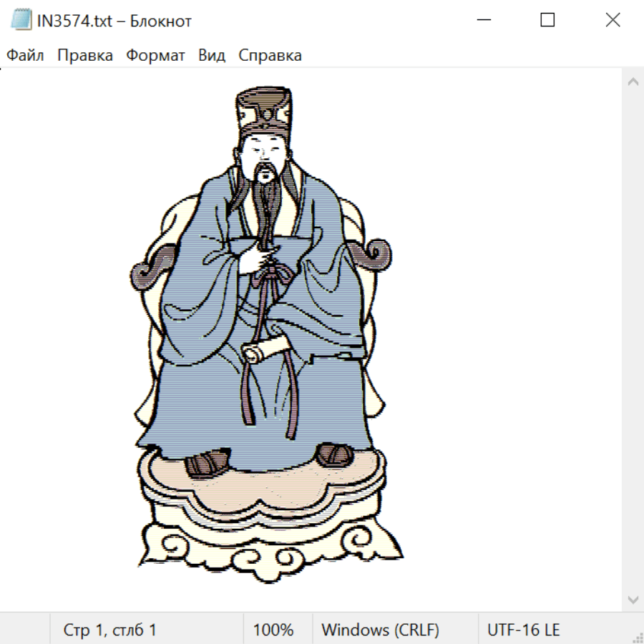Close the IN3574.txt Notepad window

click(x=613, y=20)
